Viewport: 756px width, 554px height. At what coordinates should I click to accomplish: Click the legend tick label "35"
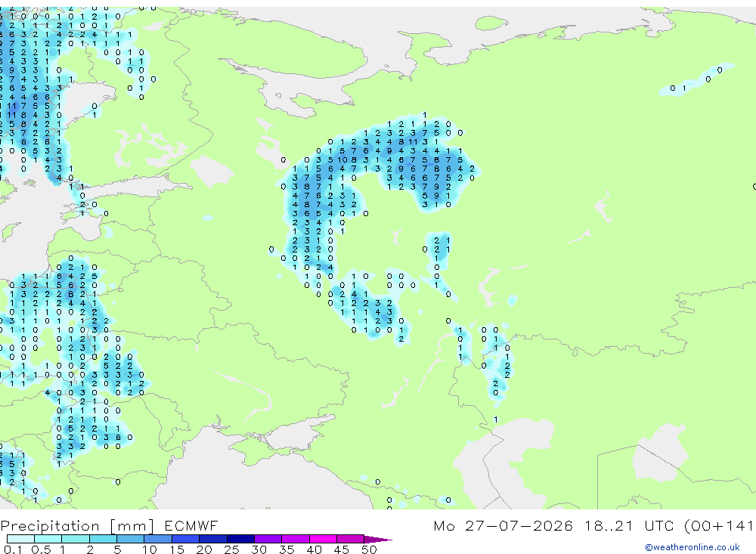[x=287, y=549]
